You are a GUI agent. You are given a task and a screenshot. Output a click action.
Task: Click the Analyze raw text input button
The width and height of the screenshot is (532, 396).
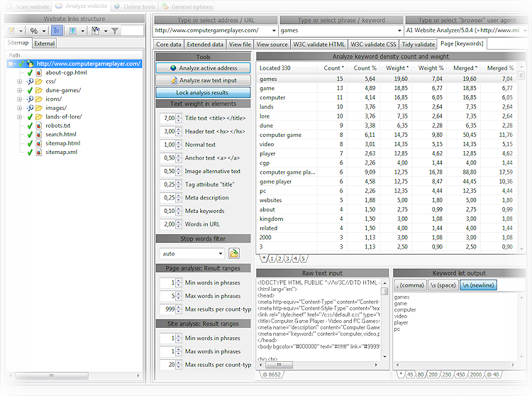[204, 80]
